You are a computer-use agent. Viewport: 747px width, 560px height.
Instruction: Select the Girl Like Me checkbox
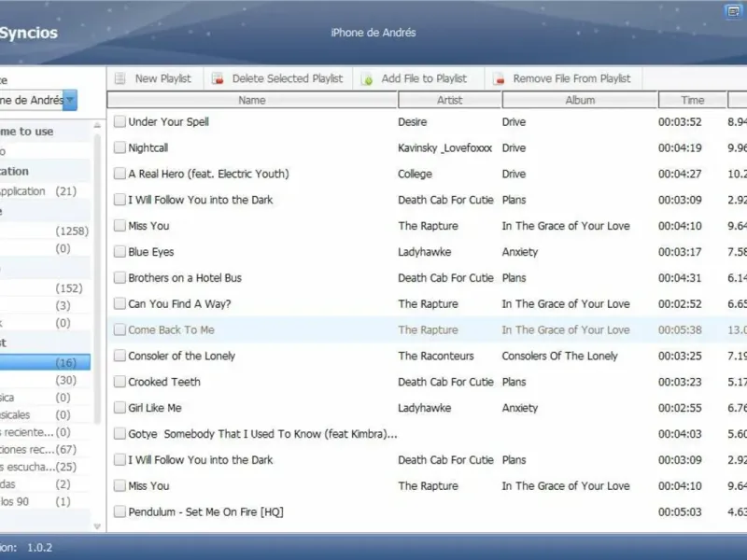(120, 408)
